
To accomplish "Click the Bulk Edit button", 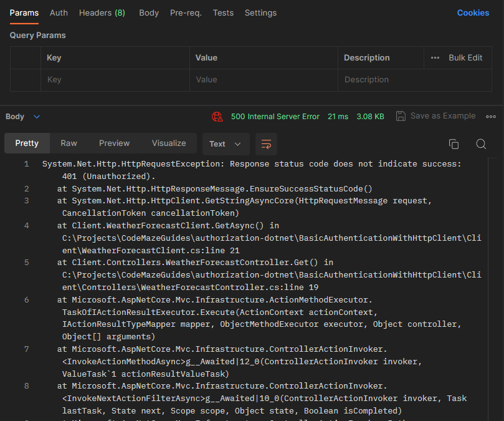I will point(465,58).
